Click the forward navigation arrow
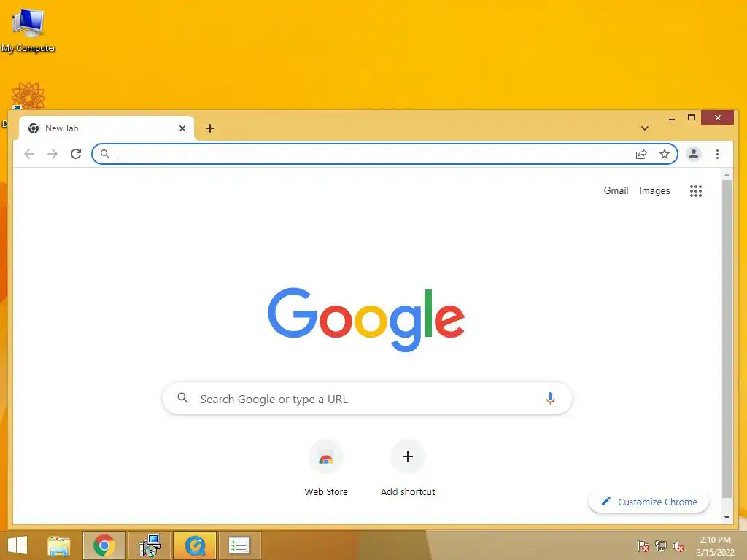This screenshot has height=560, width=747. coord(53,154)
